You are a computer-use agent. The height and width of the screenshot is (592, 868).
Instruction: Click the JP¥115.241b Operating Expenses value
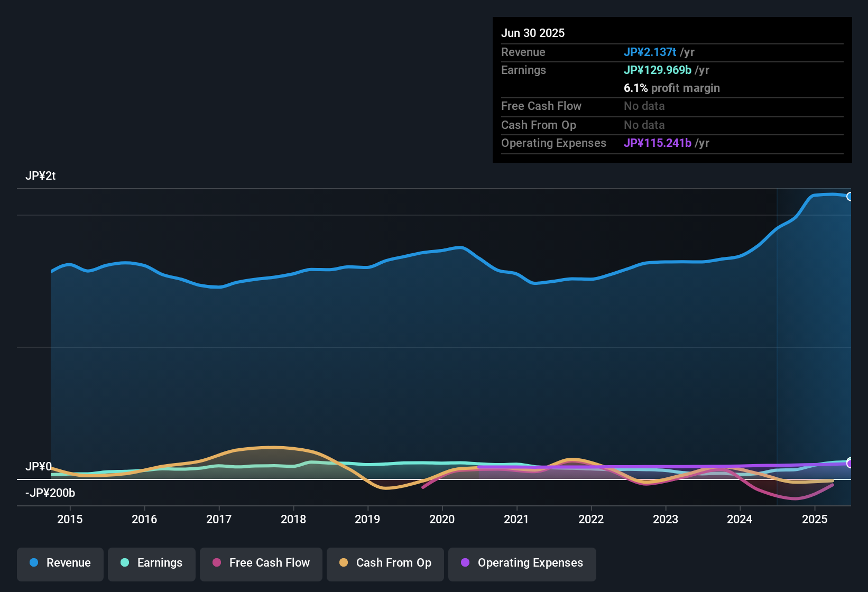click(x=658, y=143)
